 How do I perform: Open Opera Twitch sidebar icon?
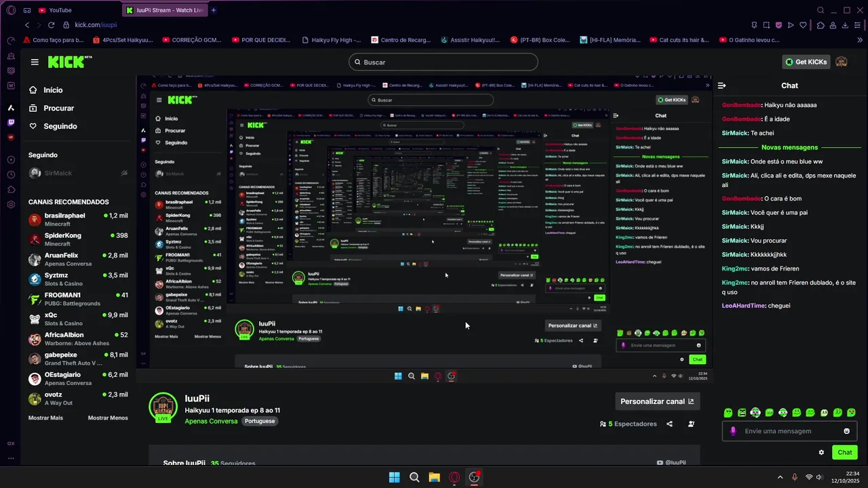coord(11,123)
